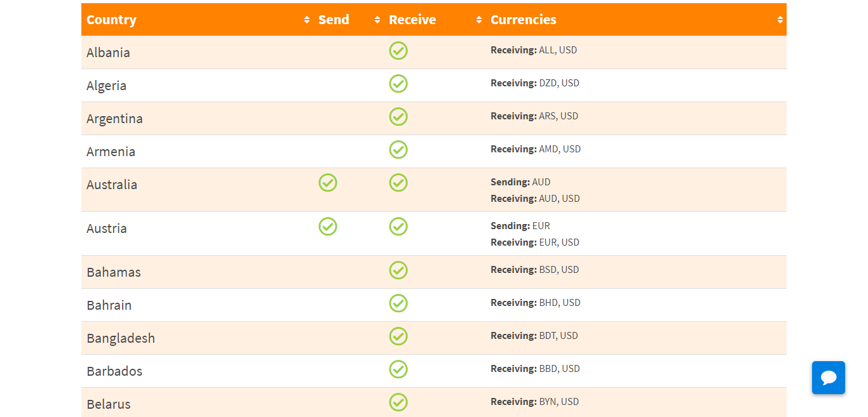This screenshot has width=868, height=417.
Task: Click 'Receiving: AMD, USD' currency text
Action: (536, 149)
